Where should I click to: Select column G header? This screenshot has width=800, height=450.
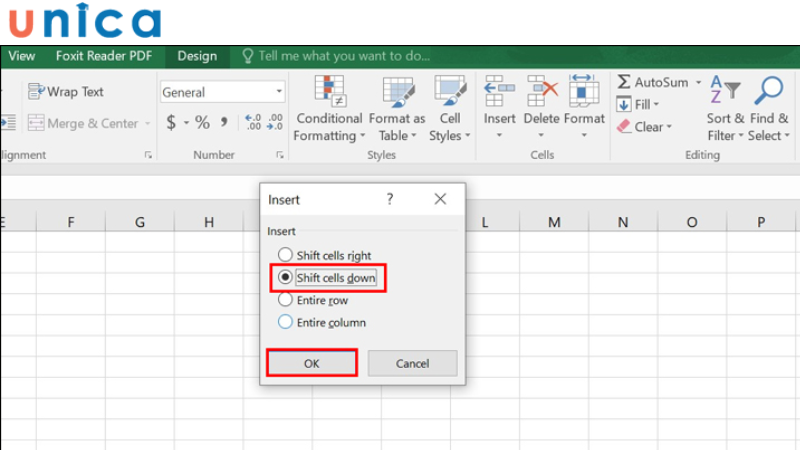(140, 222)
